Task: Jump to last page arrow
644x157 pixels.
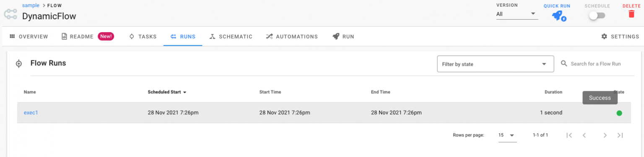Action: [x=620, y=135]
